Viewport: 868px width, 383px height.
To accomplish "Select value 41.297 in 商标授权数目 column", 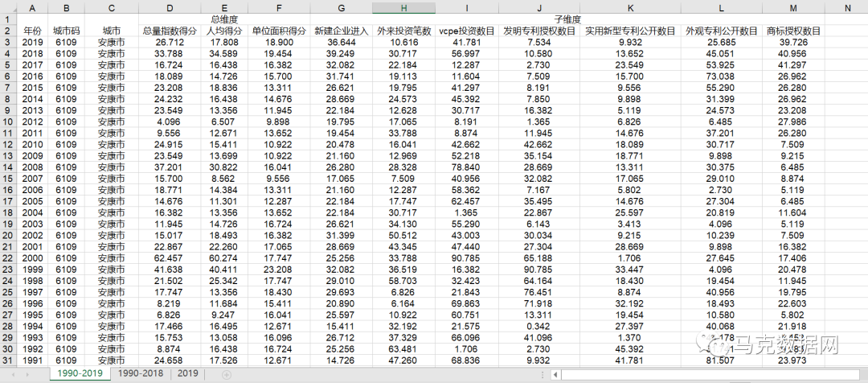I will pyautogui.click(x=793, y=65).
